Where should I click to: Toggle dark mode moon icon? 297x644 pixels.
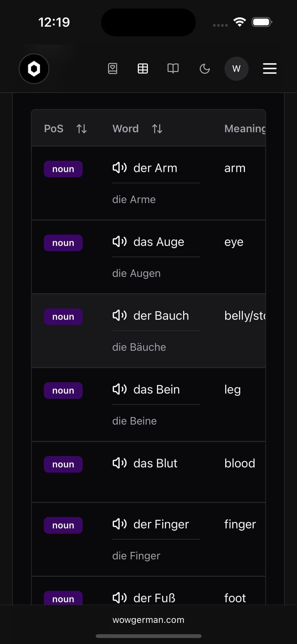[x=205, y=68]
